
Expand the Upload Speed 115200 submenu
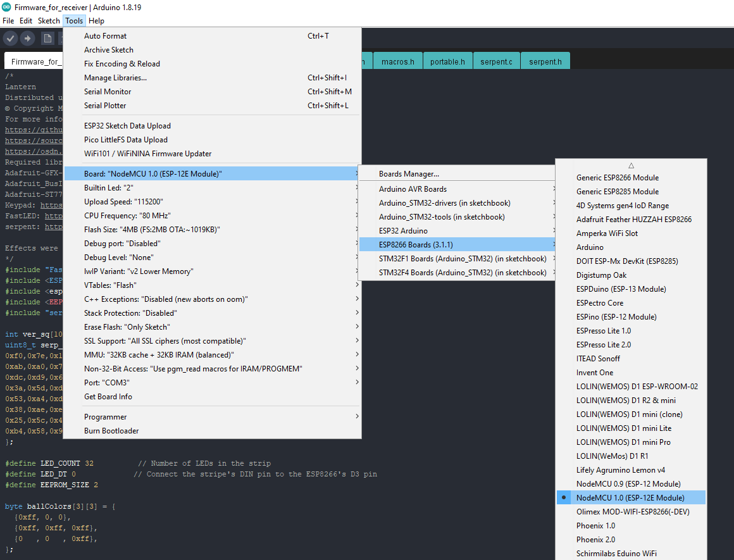click(213, 202)
